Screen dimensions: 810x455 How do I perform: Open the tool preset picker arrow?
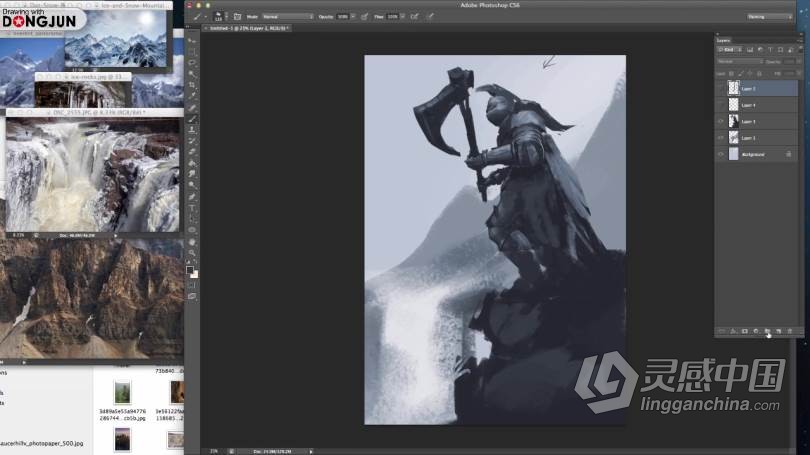[x=205, y=17]
